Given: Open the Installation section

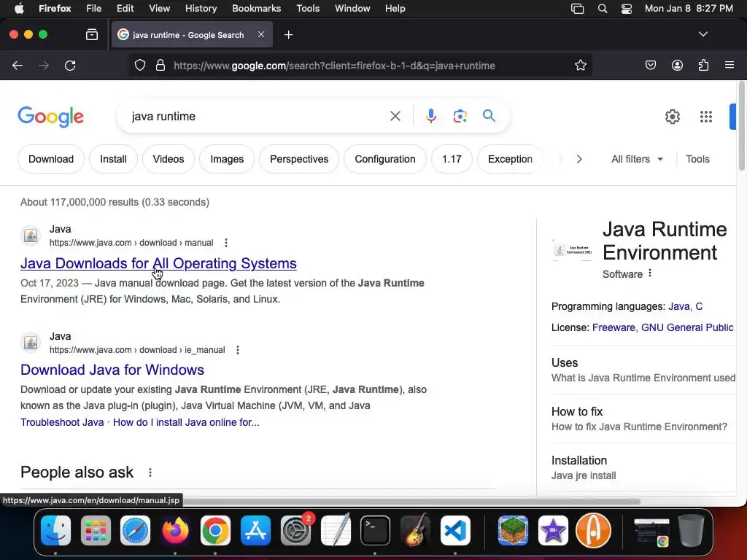Looking at the screenshot, I should point(643,468).
